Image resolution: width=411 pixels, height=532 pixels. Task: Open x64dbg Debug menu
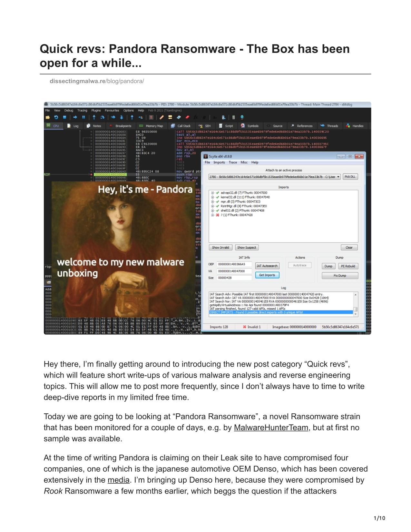tap(69, 110)
